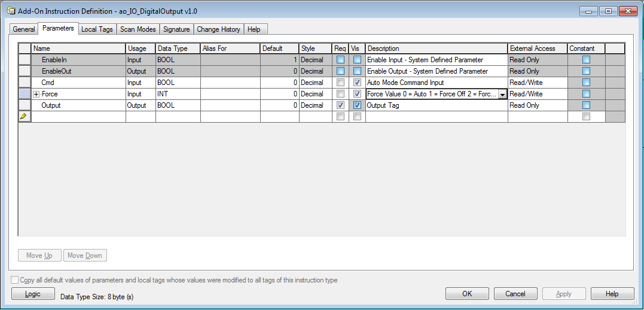The image size is (644, 310).
Task: Go to the Signature tab
Action: [176, 29]
